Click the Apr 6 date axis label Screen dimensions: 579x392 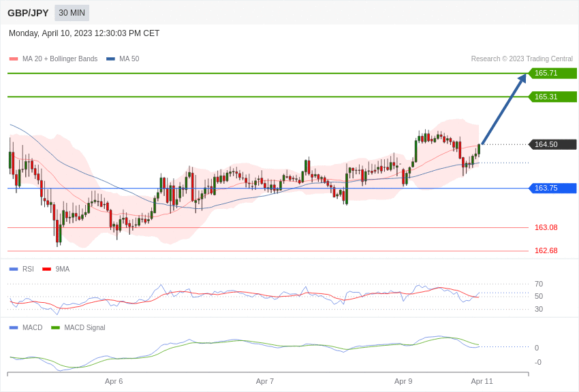[114, 381]
